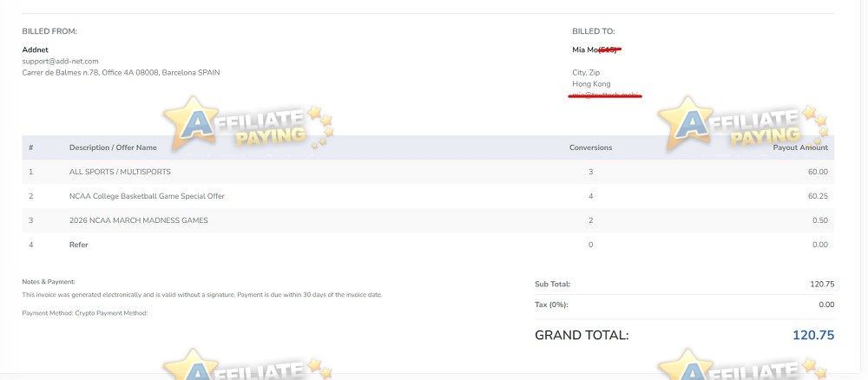Click the 'Conversions' column header
This screenshot has width=868, height=380.
coord(590,147)
